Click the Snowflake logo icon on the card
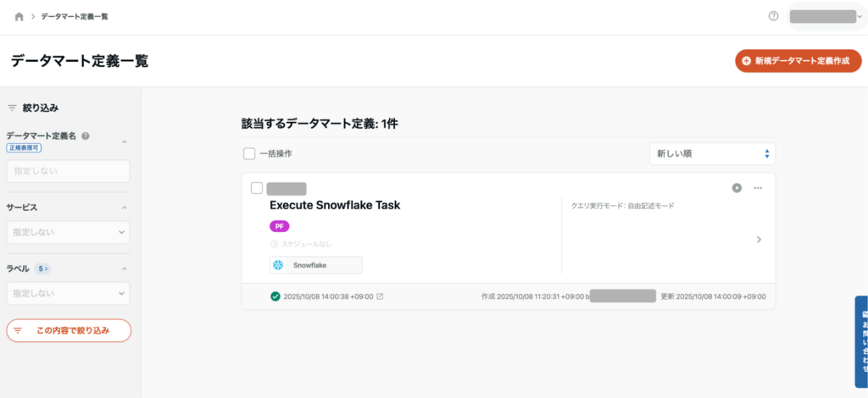The image size is (868, 398). coord(278,265)
